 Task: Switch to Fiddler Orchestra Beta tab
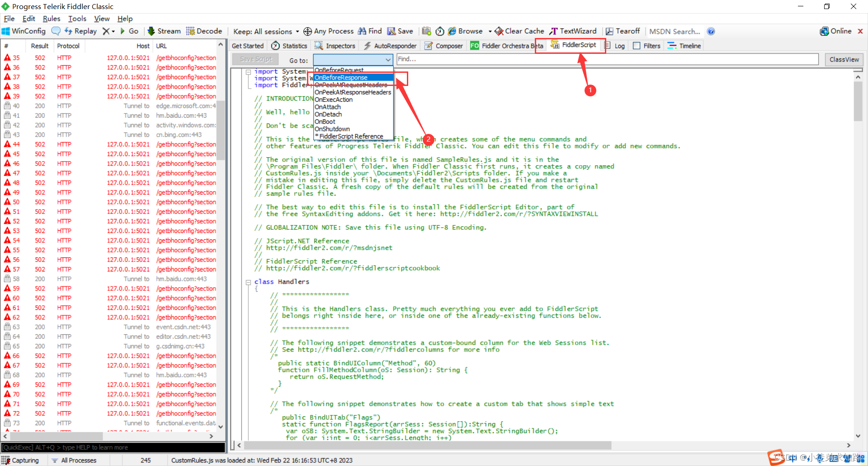(507, 46)
